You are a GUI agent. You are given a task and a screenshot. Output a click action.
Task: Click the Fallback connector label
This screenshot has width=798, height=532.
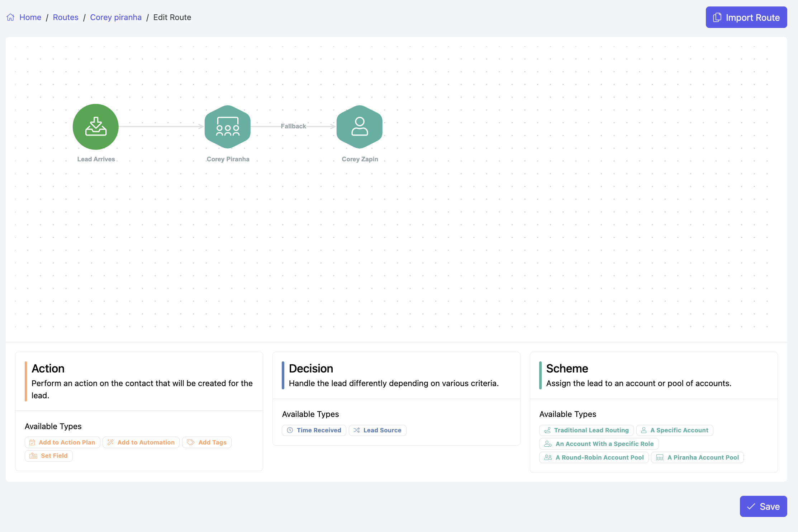click(293, 126)
